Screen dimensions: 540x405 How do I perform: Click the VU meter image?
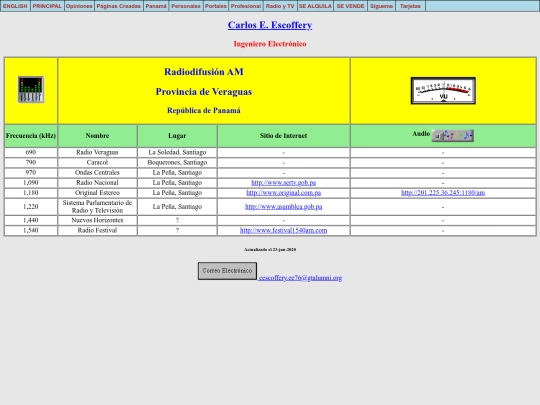tap(443, 91)
